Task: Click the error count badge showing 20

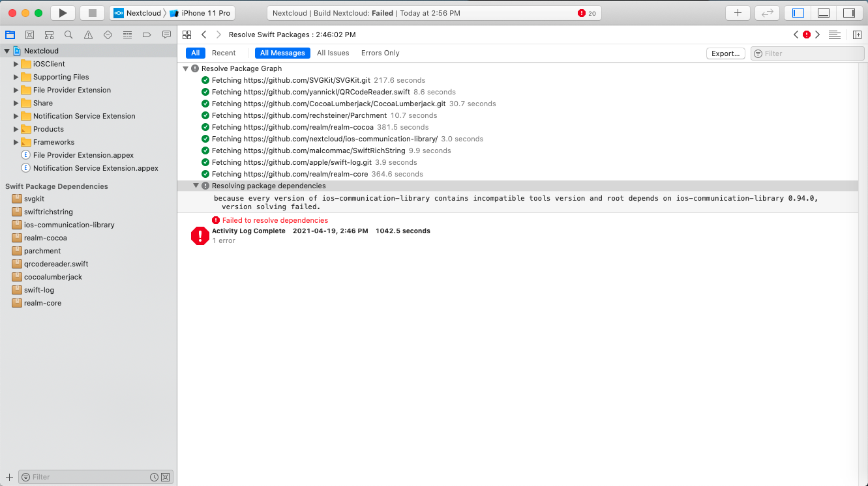Action: point(587,13)
